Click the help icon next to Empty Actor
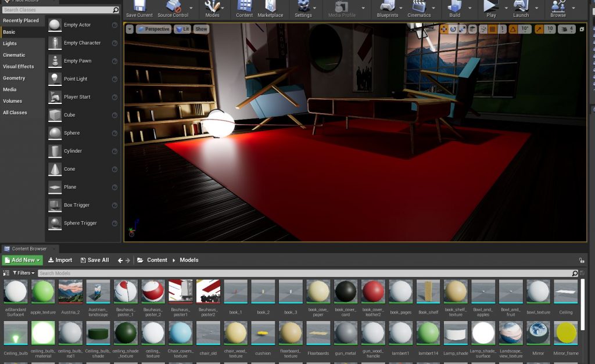Image resolution: width=595 pixels, height=364 pixels. pos(114,25)
